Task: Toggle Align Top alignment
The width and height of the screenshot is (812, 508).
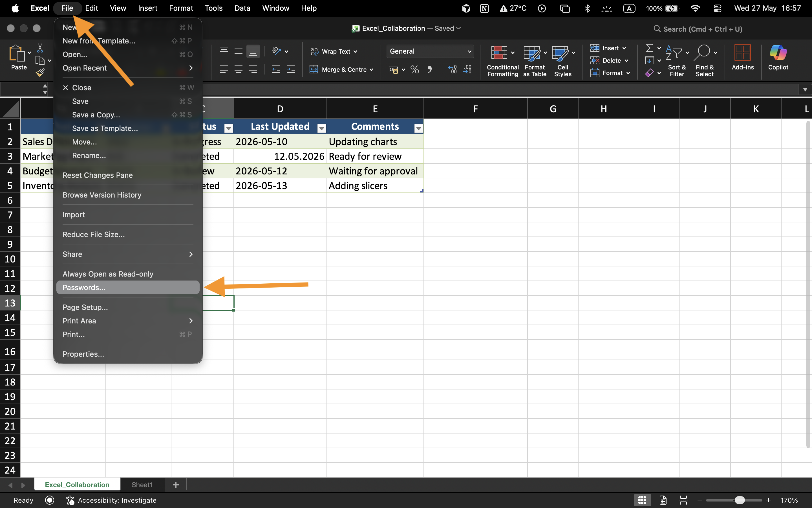Action: pyautogui.click(x=224, y=51)
